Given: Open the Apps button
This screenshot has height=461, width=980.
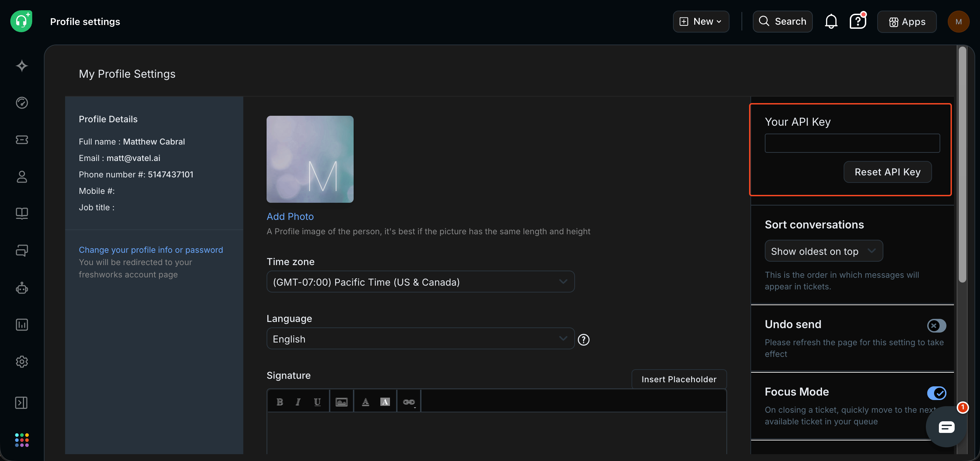Looking at the screenshot, I should 907,22.
